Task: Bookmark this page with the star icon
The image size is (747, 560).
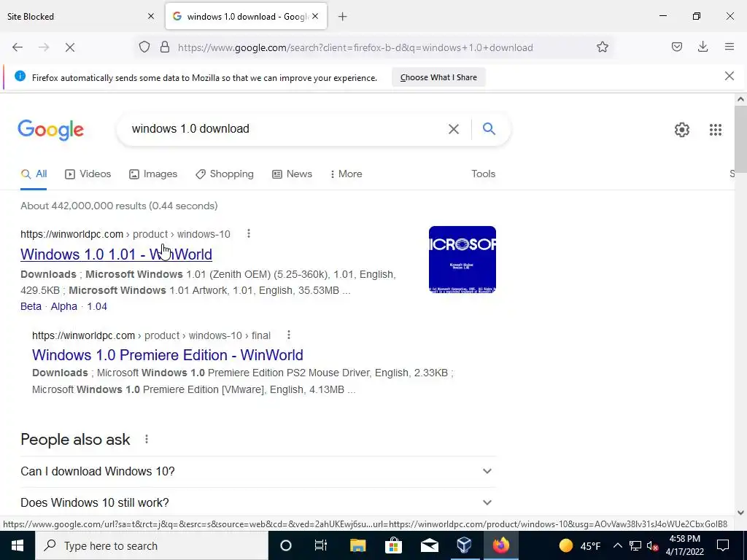Action: click(602, 47)
